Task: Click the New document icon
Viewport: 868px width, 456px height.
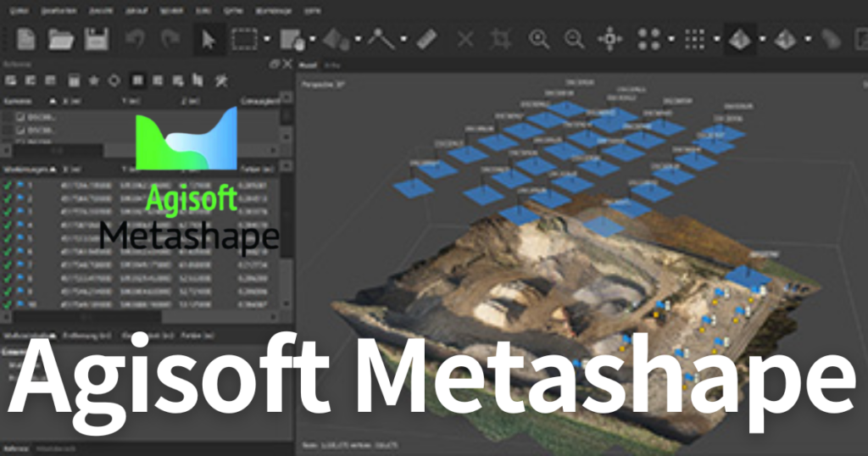Action: (x=27, y=38)
